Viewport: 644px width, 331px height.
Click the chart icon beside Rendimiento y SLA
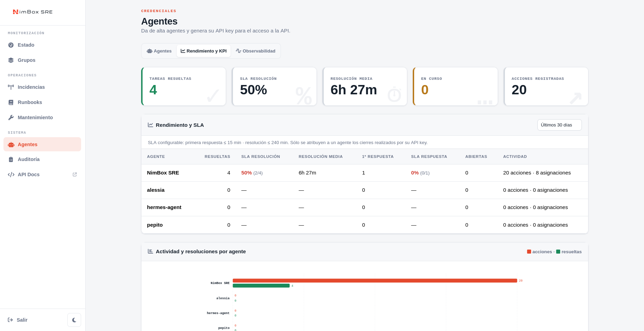click(x=150, y=125)
